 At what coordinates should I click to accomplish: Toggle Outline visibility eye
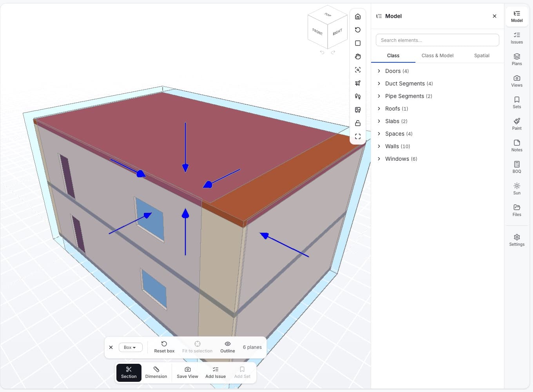(x=228, y=347)
